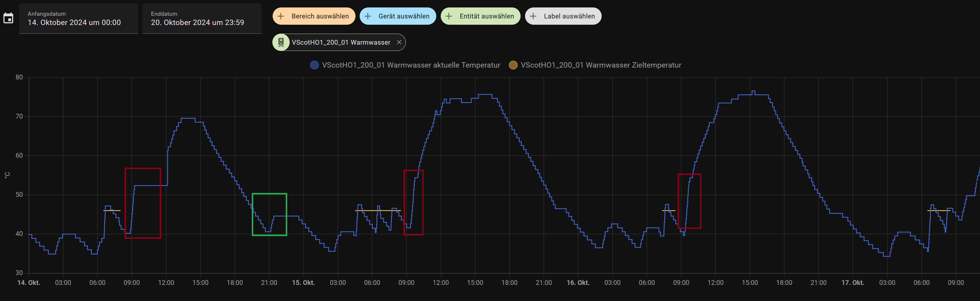Click yellow Zieltemperatur legend dot
980x301 pixels.
coord(513,65)
